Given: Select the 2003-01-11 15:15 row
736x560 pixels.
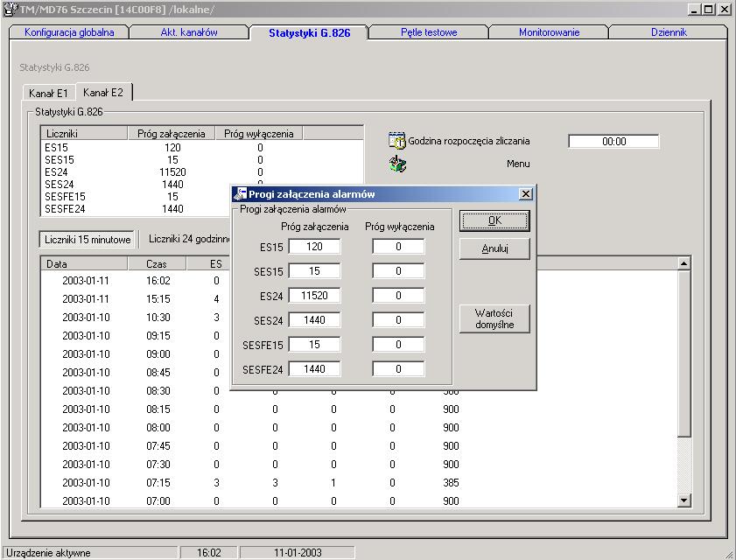Looking at the screenshot, I should coord(137,298).
